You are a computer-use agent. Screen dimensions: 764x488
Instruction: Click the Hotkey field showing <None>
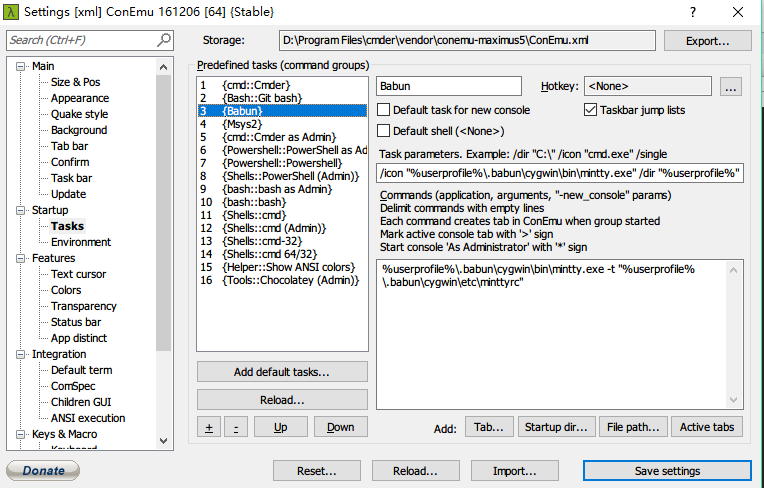(x=648, y=86)
